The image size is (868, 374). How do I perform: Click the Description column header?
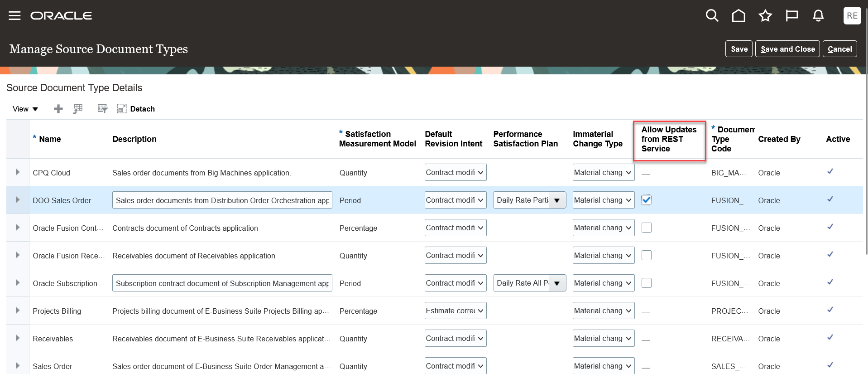click(x=134, y=139)
